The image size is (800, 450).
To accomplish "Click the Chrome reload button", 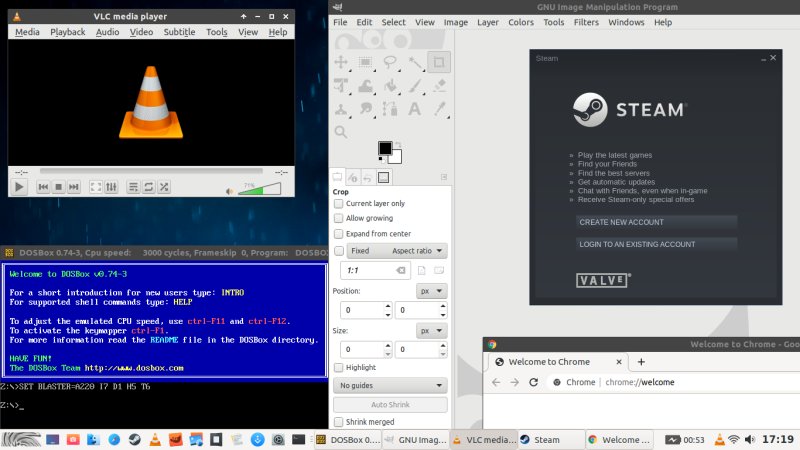I will click(535, 382).
